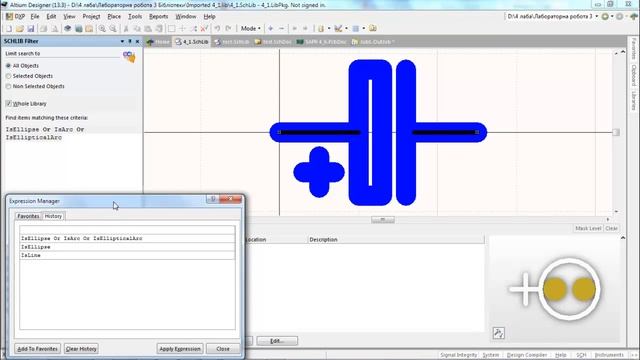This screenshot has height=360, width=640.
Task: Click the Move Selection cross icon
Action: [182, 29]
